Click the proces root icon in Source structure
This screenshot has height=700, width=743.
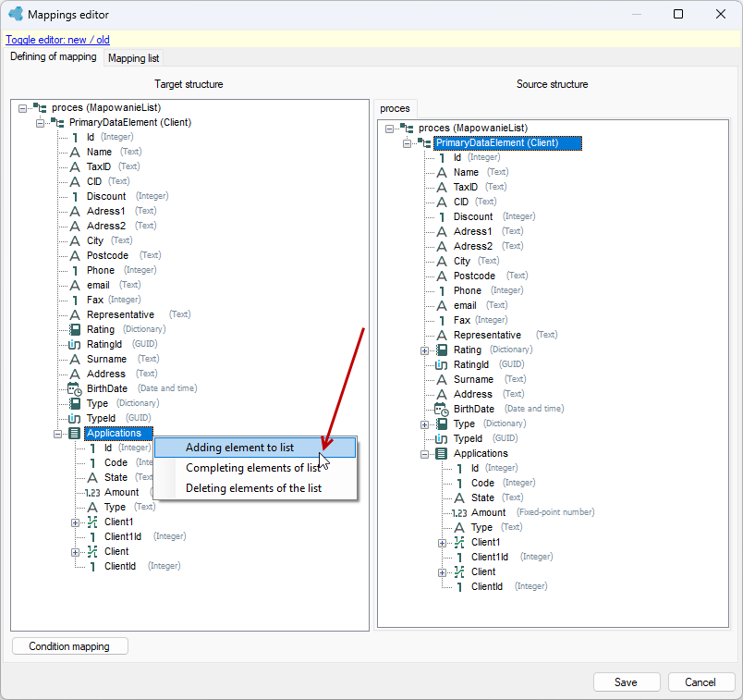(407, 128)
